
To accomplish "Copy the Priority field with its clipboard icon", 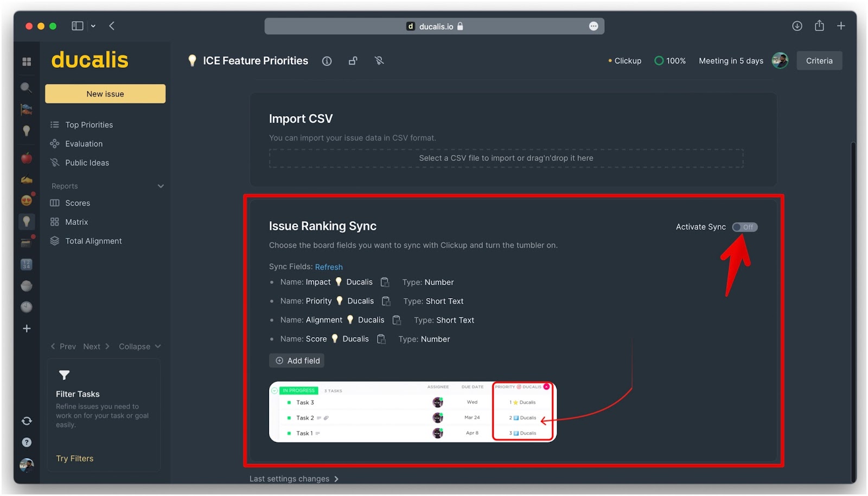I will [386, 301].
